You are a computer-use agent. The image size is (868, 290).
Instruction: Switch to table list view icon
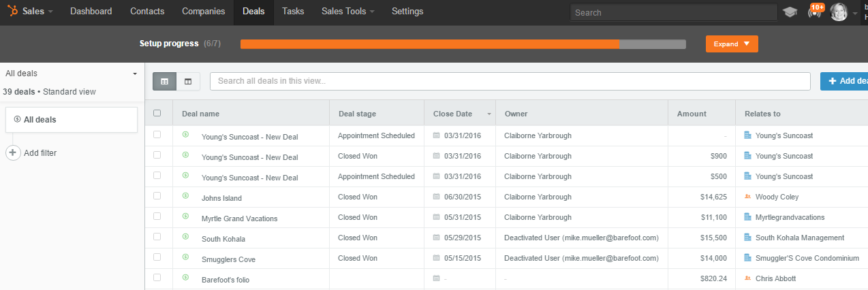[x=164, y=81]
